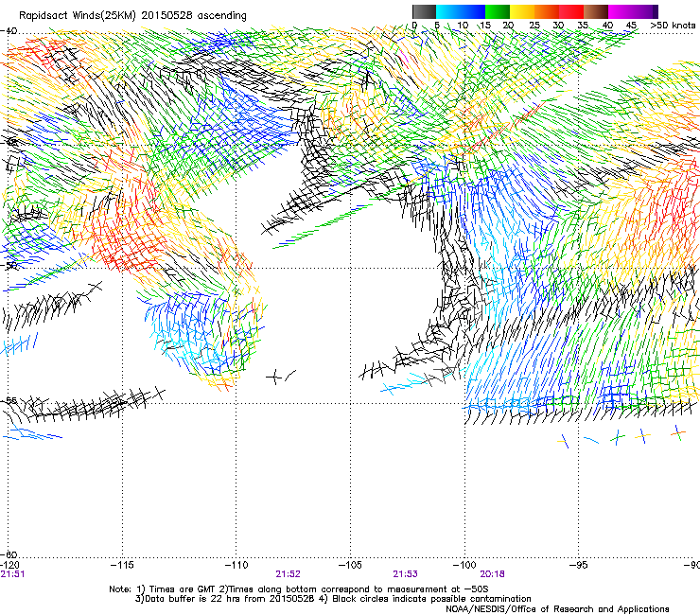Click the '-60' latitude axis label
This screenshot has height=615, width=700.
[x=9, y=554]
